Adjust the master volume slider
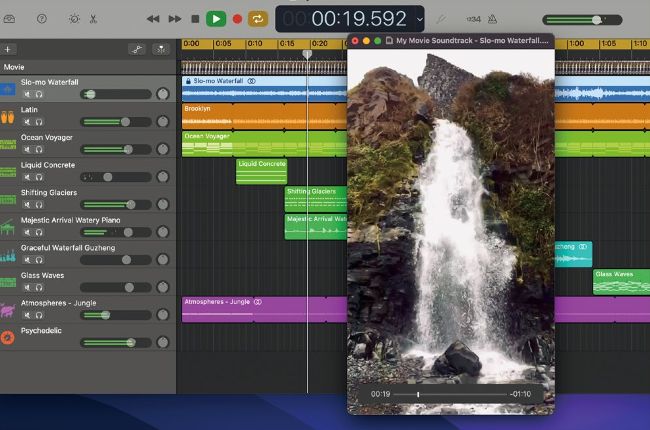 click(x=595, y=19)
